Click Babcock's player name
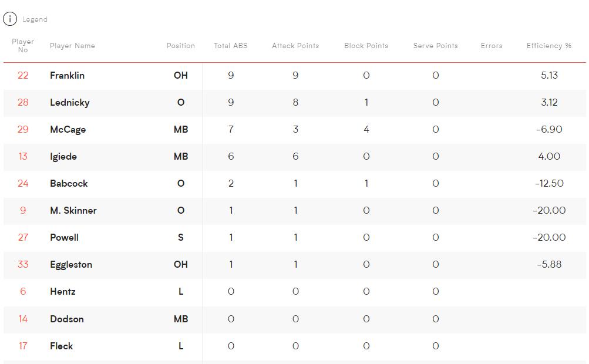 69,184
